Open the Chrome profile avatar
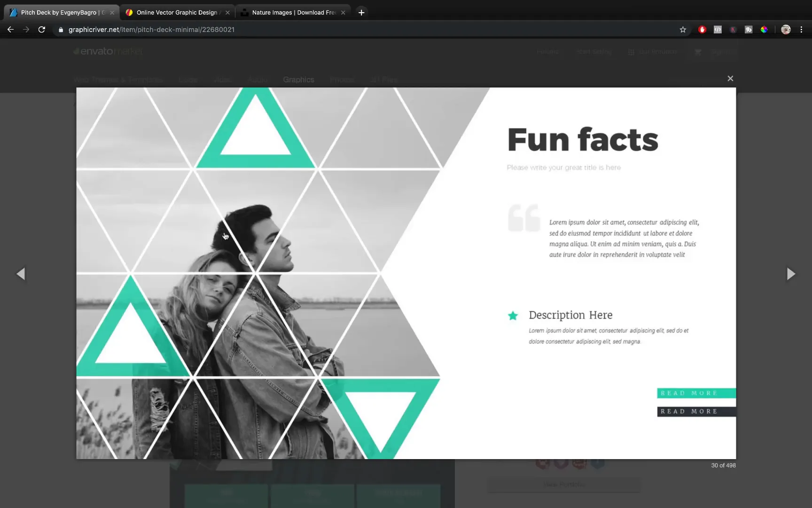Screen dimensions: 812x508 point(786,29)
